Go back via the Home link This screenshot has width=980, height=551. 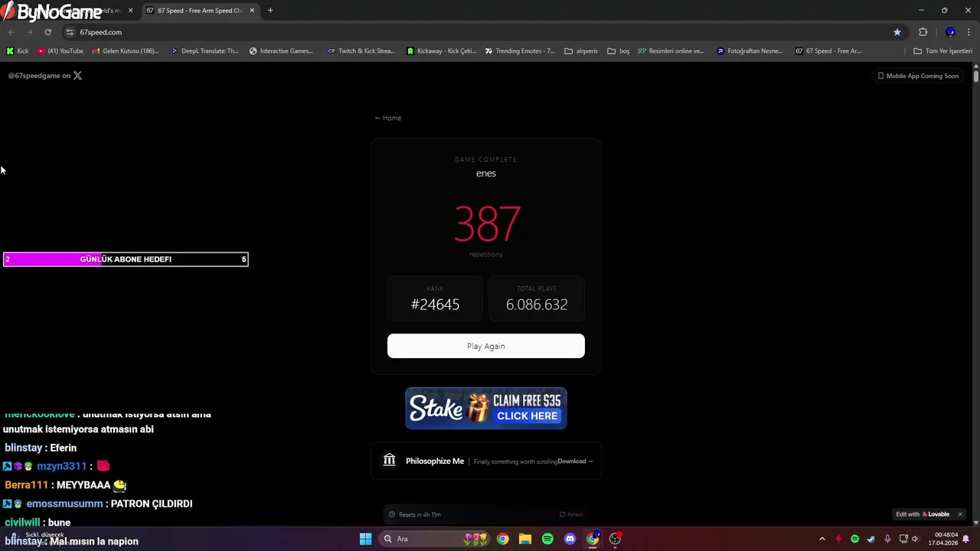click(x=387, y=118)
